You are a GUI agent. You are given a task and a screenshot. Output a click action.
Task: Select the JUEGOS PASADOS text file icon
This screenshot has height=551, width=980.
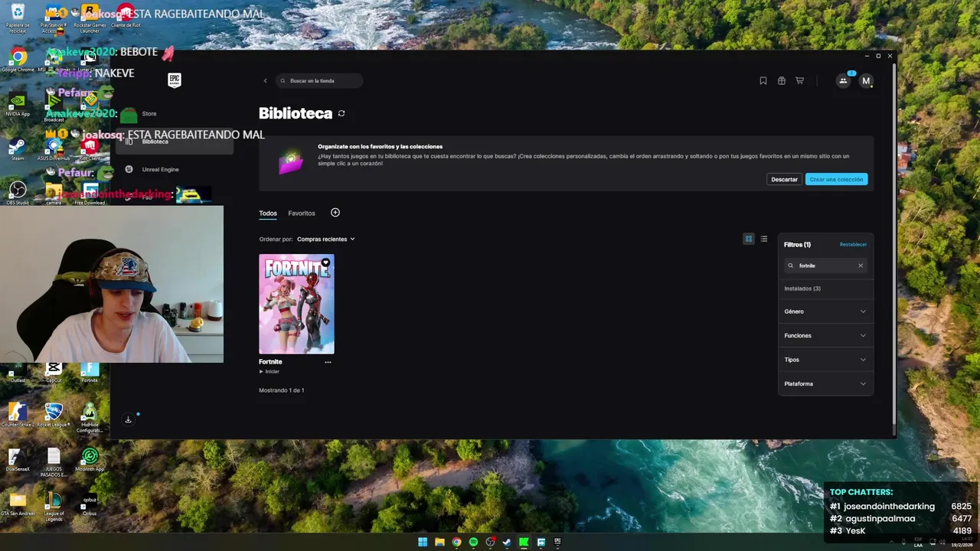click(x=54, y=462)
